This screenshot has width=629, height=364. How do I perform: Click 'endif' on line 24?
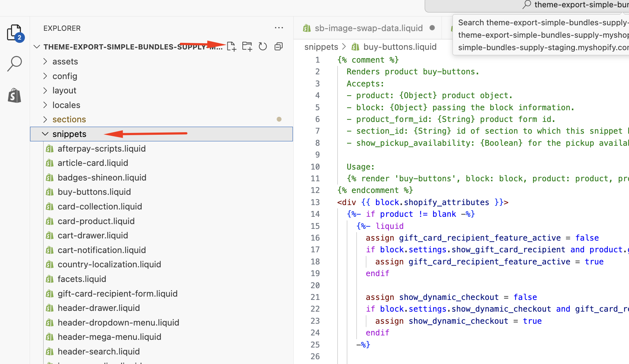pyautogui.click(x=377, y=333)
